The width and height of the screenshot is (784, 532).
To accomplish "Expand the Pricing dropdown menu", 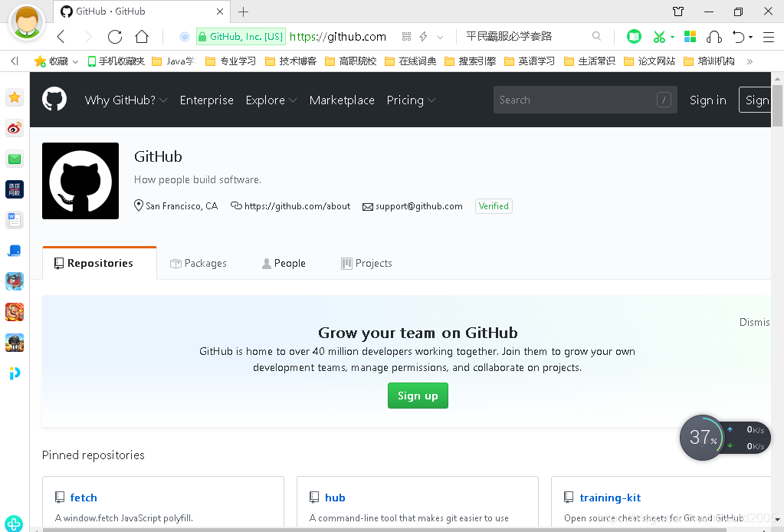I will pos(411,100).
